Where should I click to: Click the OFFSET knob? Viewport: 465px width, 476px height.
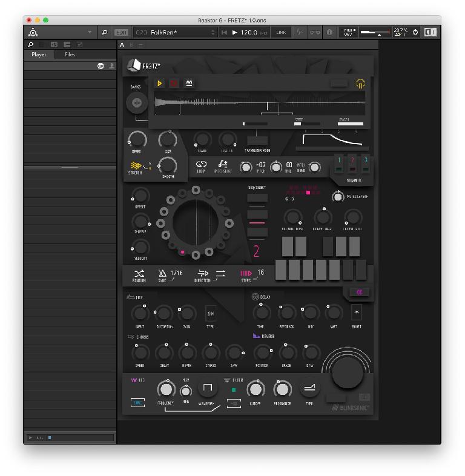(x=140, y=196)
